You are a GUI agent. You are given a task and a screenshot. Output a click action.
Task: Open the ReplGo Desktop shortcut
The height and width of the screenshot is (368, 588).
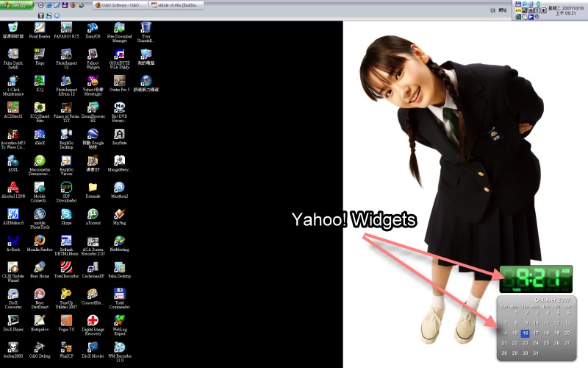click(x=66, y=138)
